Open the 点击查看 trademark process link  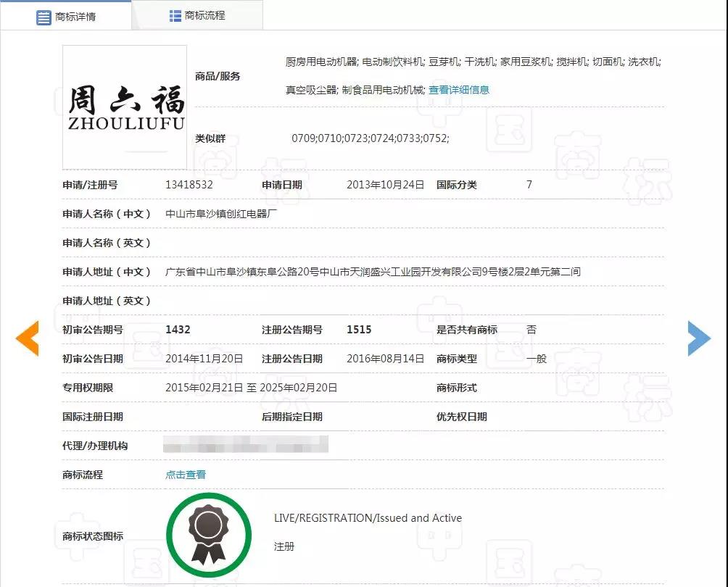[185, 475]
